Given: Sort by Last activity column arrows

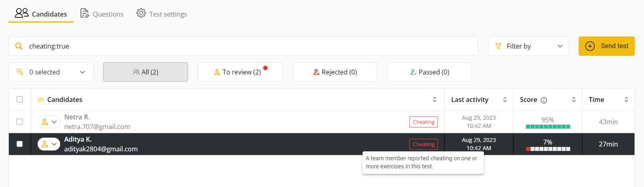Looking at the screenshot, I should tap(505, 100).
